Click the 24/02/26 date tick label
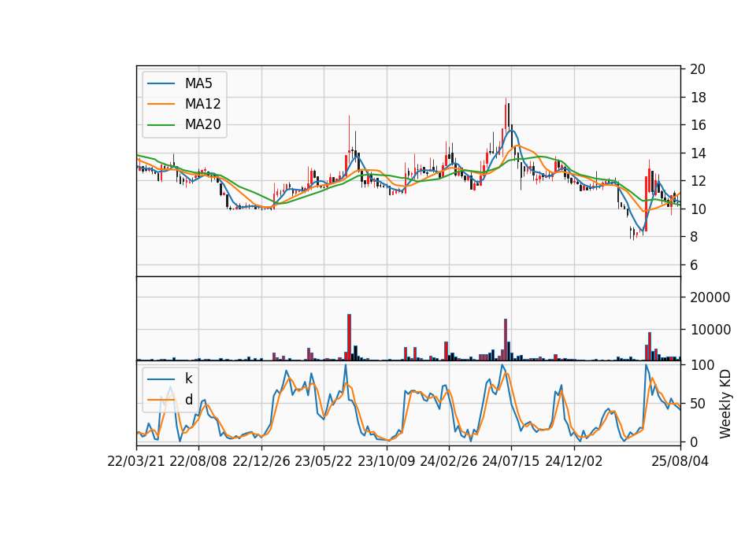This screenshot has width=756, height=543. pos(448,461)
